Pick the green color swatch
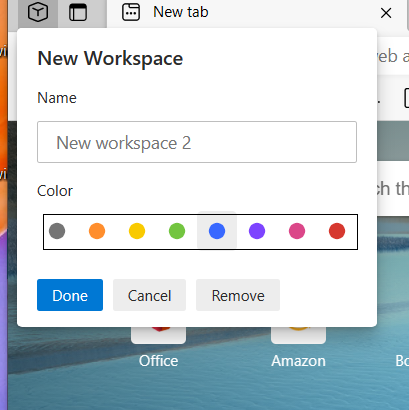409x410 pixels. (177, 231)
